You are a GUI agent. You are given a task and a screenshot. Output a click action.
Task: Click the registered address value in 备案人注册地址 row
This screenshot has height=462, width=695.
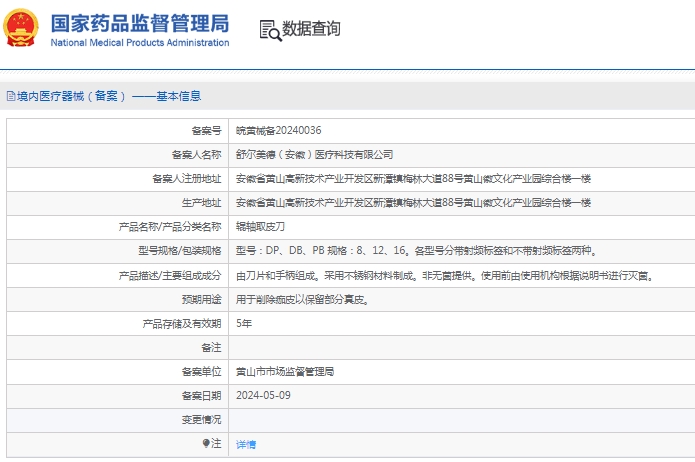(x=413, y=179)
